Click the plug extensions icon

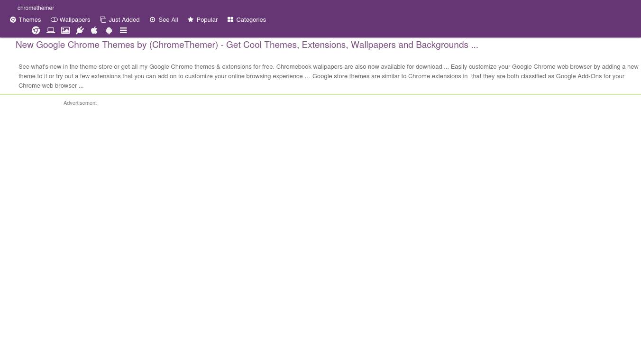click(x=80, y=31)
